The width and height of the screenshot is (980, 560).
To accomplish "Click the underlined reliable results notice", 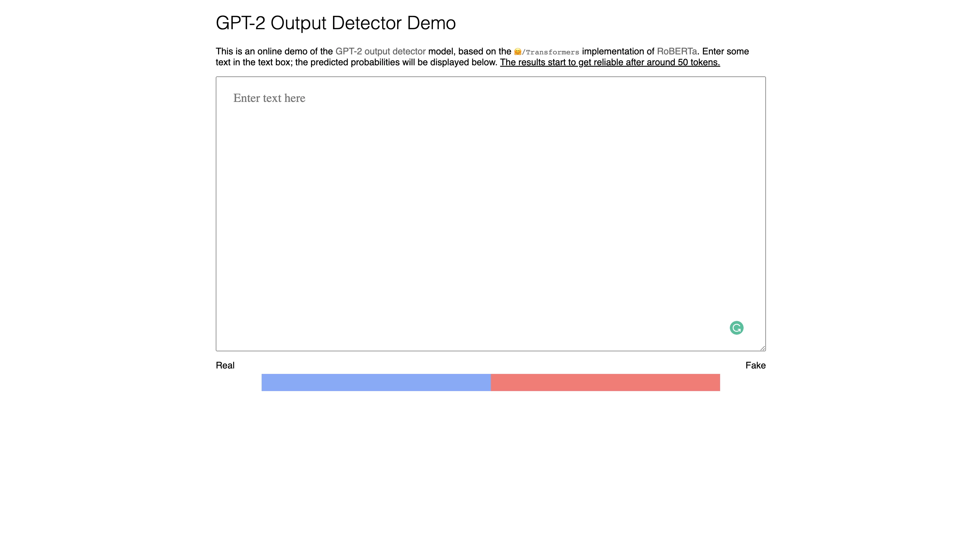I will point(609,62).
